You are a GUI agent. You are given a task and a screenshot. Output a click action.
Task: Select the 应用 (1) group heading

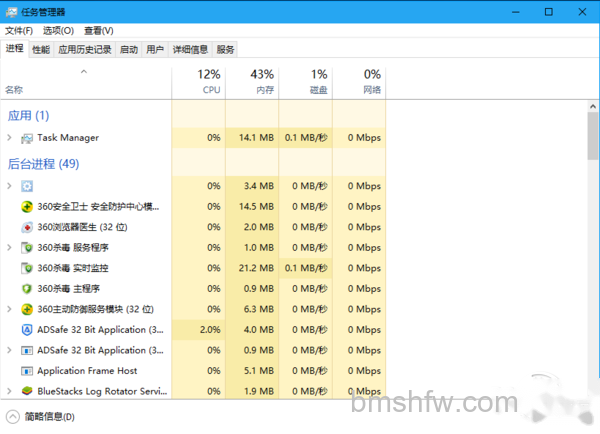(28, 116)
